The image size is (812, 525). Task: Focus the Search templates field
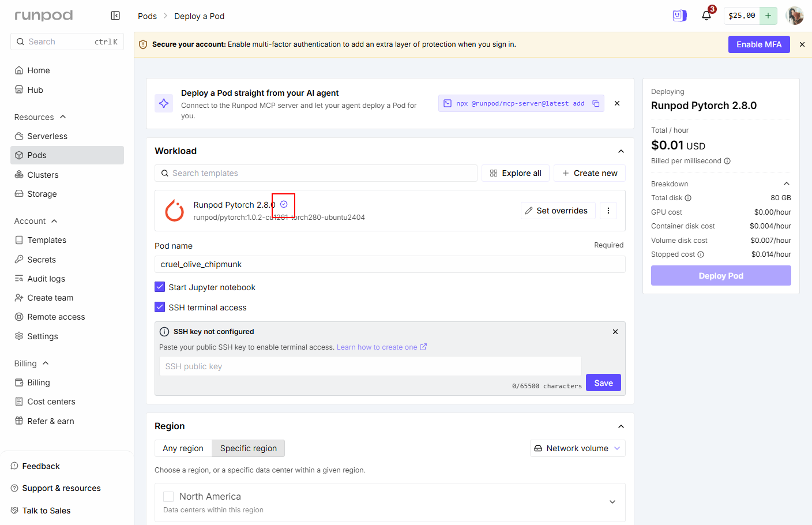click(316, 173)
